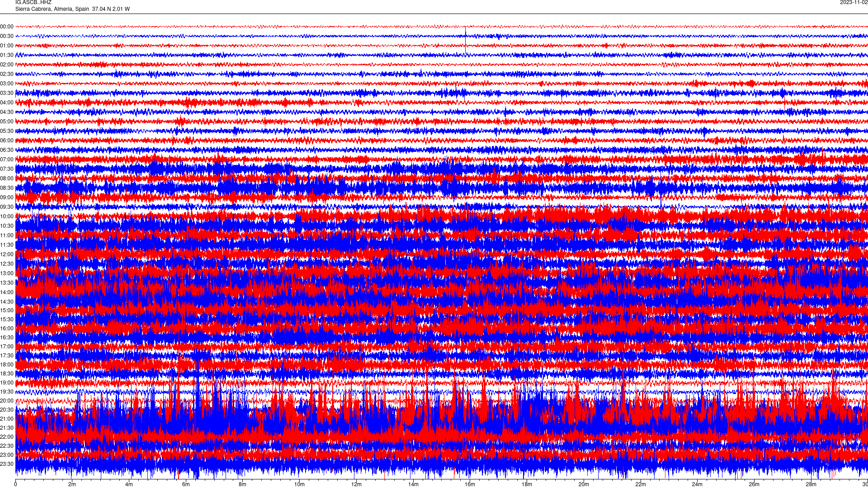Select the 10:30 trace label
Screen dimensions: 868x488
click(x=7, y=226)
